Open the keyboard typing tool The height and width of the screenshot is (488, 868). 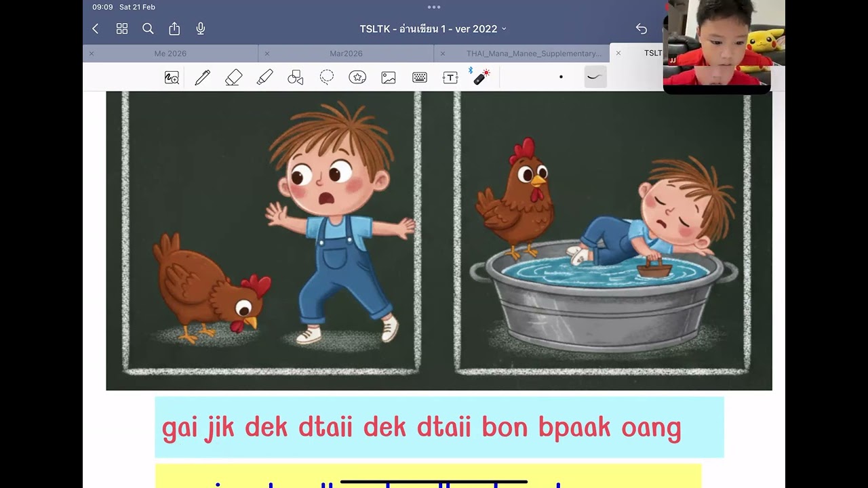click(x=420, y=77)
